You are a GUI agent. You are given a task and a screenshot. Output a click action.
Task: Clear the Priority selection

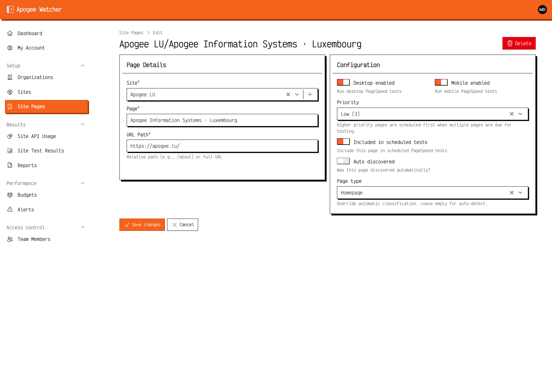(x=512, y=114)
